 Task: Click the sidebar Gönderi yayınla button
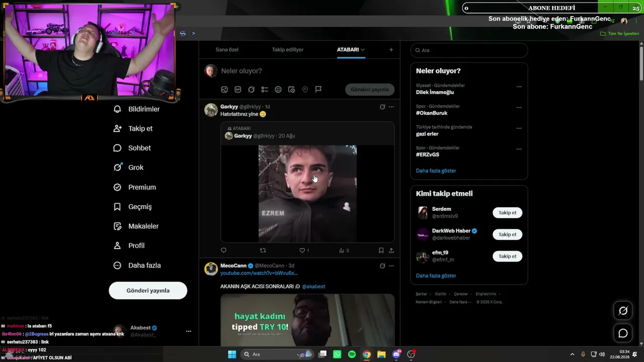pyautogui.click(x=148, y=291)
